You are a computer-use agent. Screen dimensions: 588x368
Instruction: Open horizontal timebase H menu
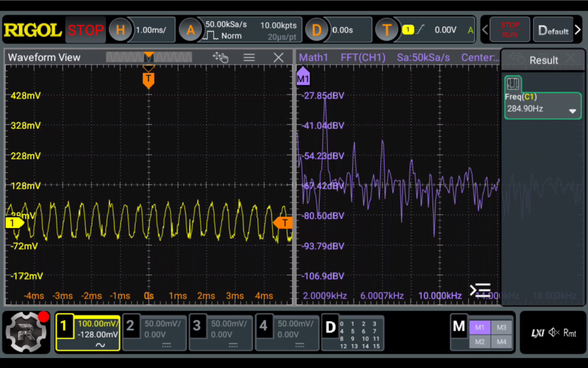[x=120, y=30]
